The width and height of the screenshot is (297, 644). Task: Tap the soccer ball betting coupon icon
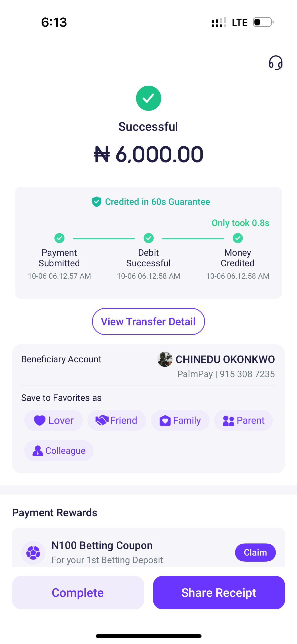point(33,553)
